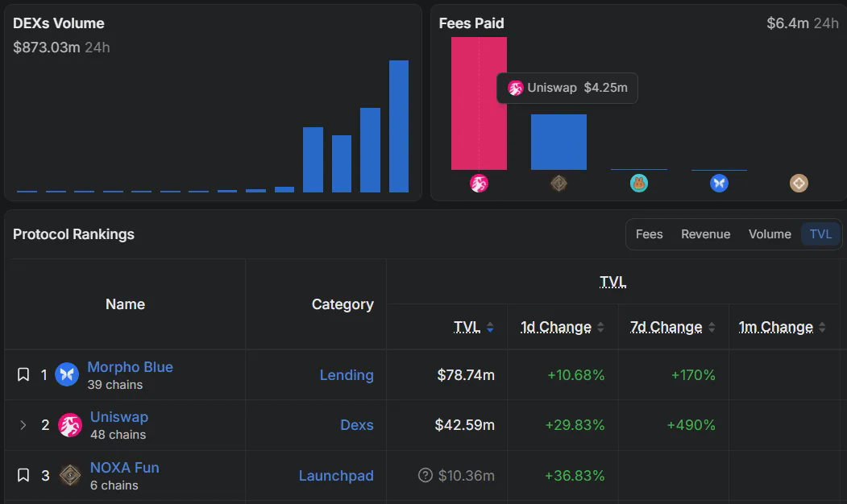
Task: Switch rankings to the Fees tab
Action: 649,234
